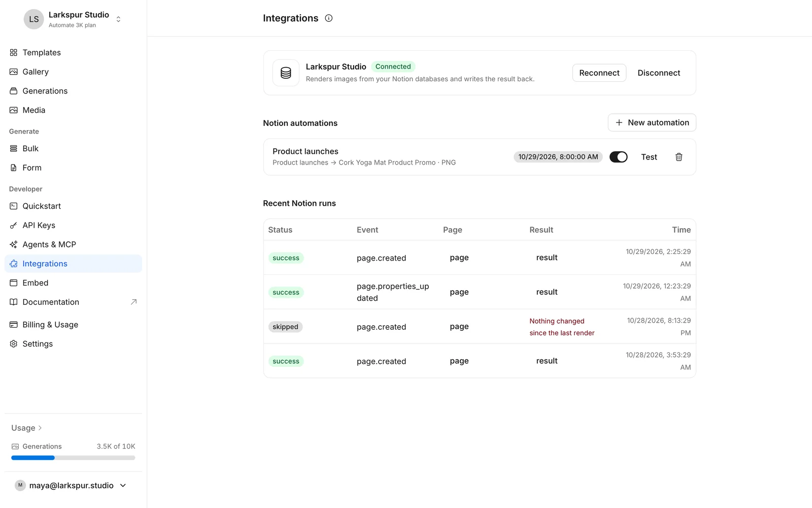Select Agents & MCP menu item
The image size is (812, 508).
click(x=73, y=244)
